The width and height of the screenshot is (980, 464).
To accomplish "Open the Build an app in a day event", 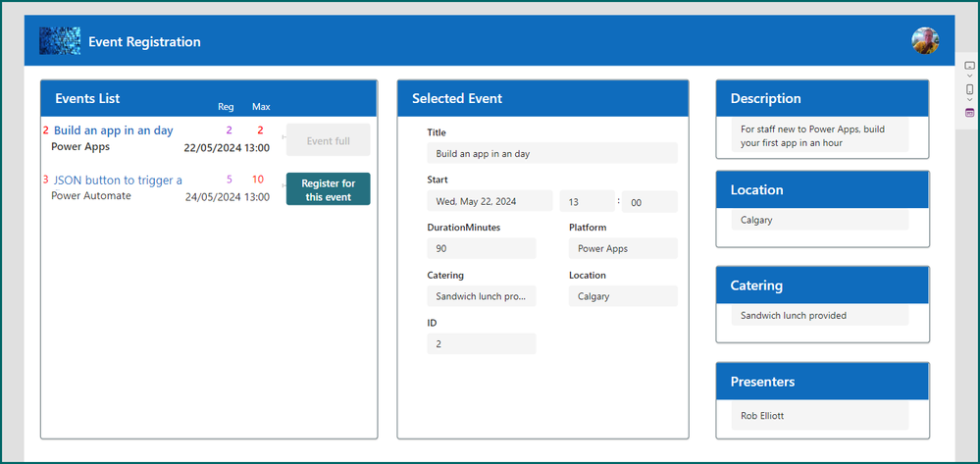I will click(x=113, y=130).
